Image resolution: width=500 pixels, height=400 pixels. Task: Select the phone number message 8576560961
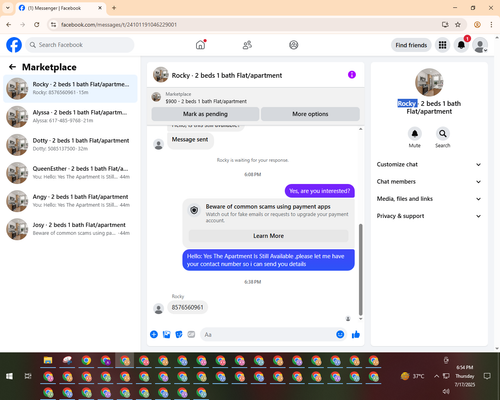click(x=187, y=307)
